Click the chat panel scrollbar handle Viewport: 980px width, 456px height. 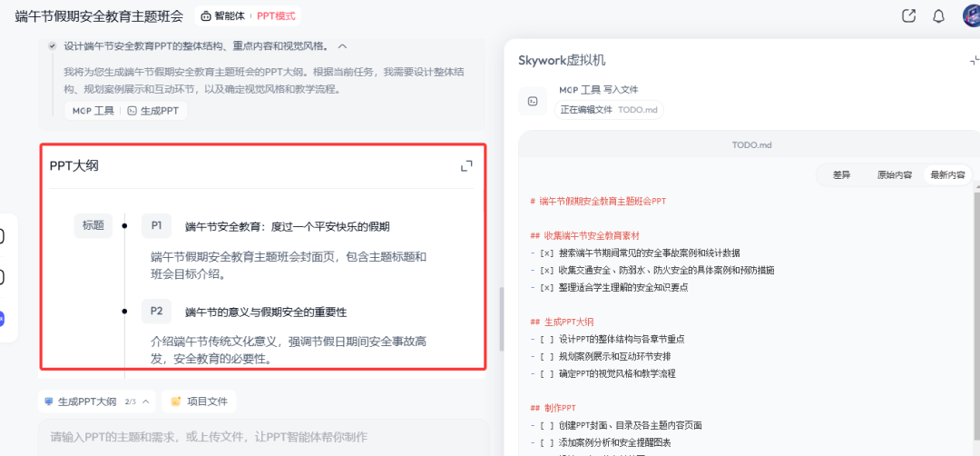click(x=501, y=319)
